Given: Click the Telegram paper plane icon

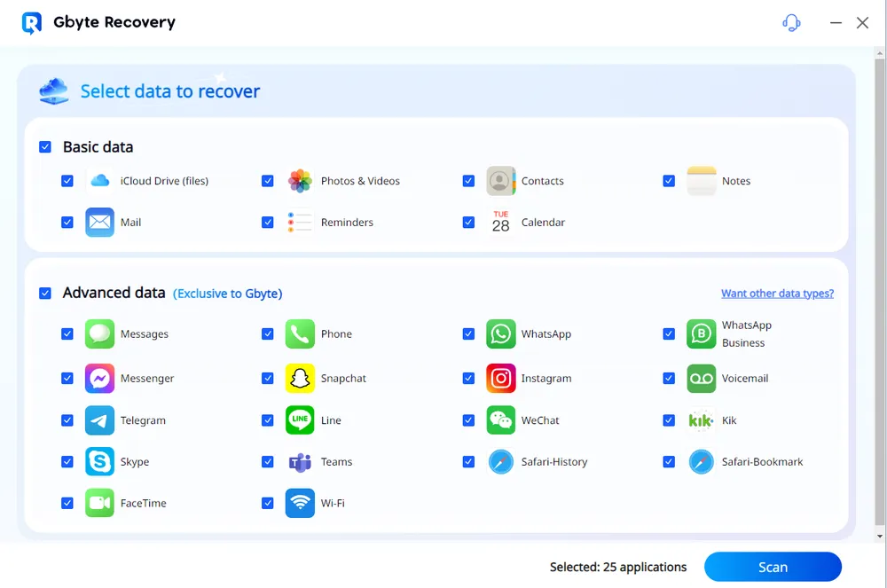Looking at the screenshot, I should click(x=99, y=420).
